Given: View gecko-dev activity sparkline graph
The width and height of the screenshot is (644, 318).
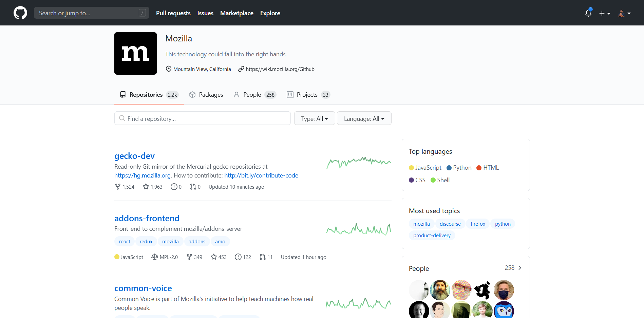Looking at the screenshot, I should 358,163.
